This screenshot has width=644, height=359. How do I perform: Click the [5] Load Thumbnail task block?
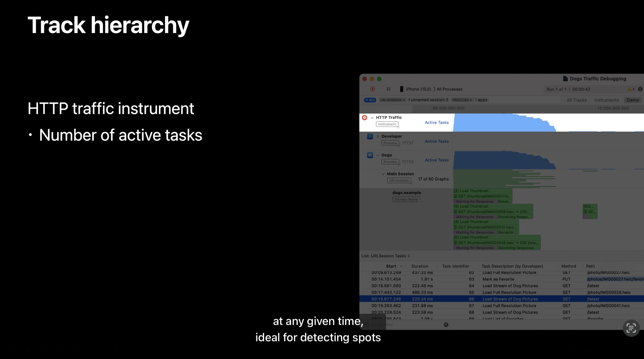coord(497,242)
